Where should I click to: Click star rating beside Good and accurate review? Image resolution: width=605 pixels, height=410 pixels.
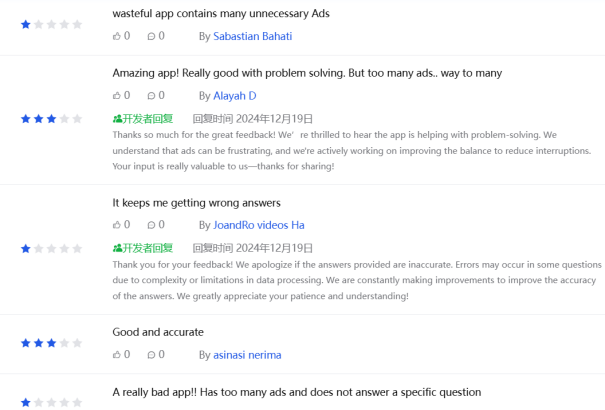click(51, 343)
